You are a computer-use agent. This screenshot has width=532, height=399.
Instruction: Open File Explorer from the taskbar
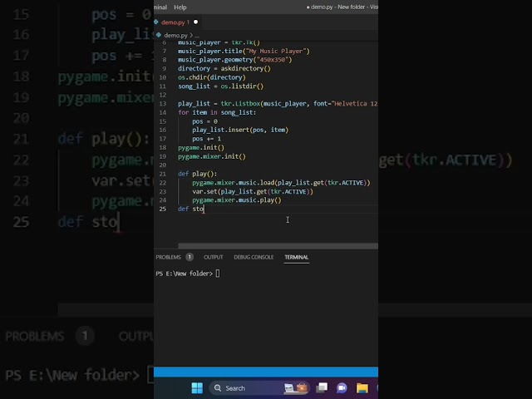362,388
